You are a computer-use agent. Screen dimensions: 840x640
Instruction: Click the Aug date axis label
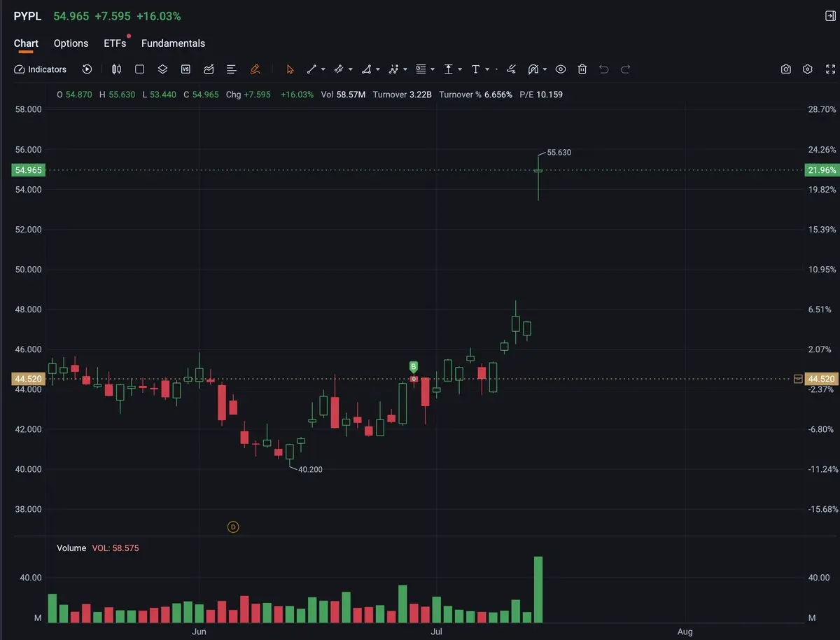(x=685, y=632)
